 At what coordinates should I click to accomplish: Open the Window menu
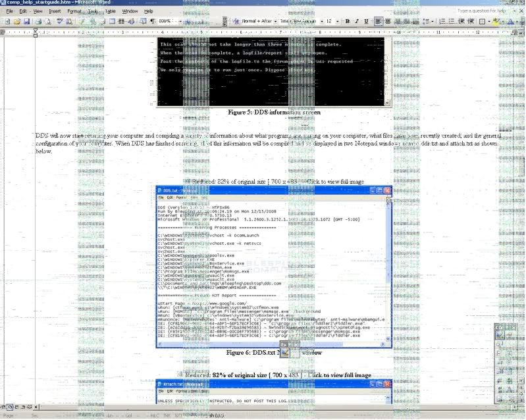pyautogui.click(x=130, y=11)
